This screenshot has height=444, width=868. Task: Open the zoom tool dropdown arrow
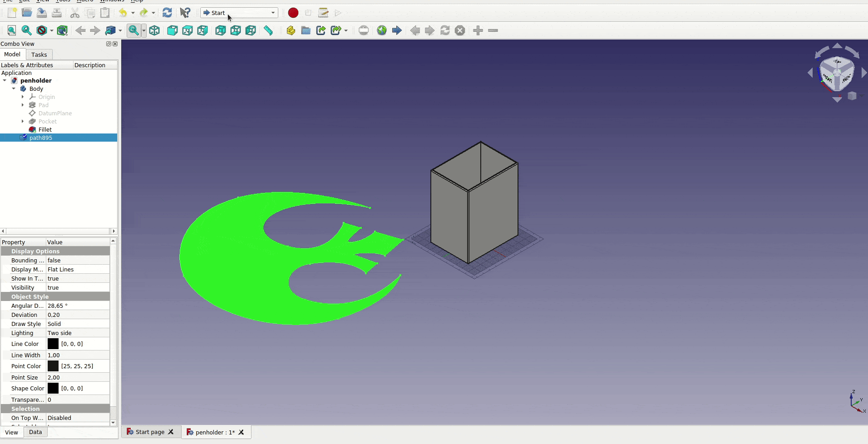pos(144,30)
